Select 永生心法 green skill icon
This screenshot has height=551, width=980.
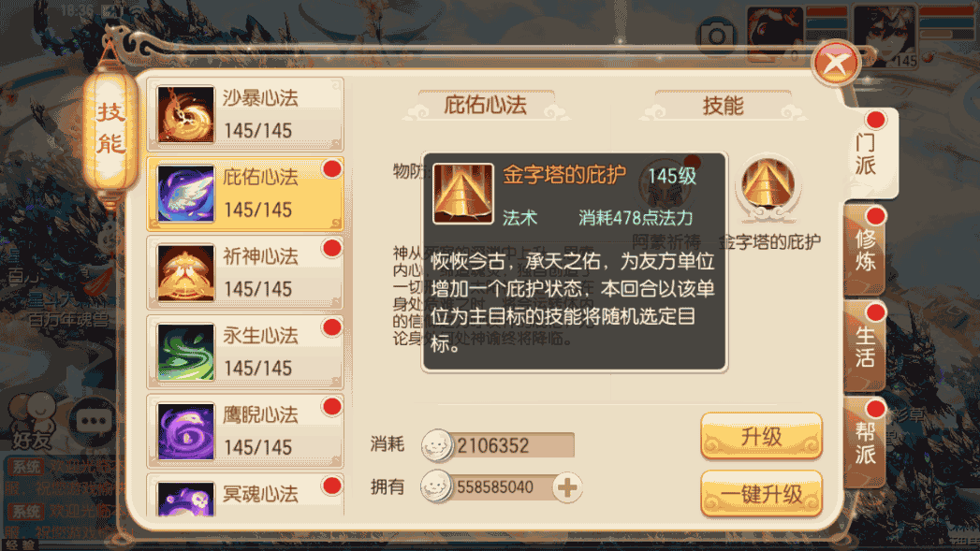coord(185,353)
